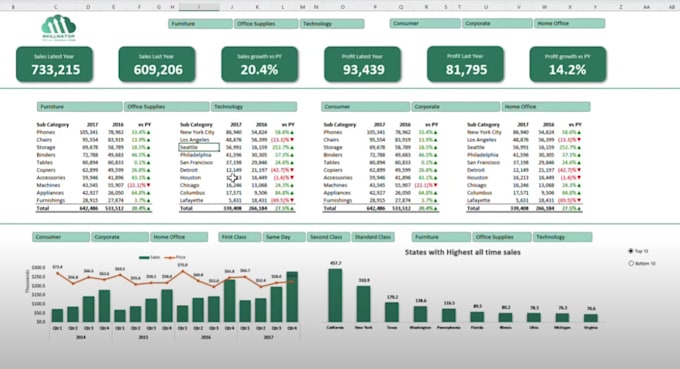This screenshot has height=369, width=680.
Task: Select the column B header
Action: pos(14,7)
